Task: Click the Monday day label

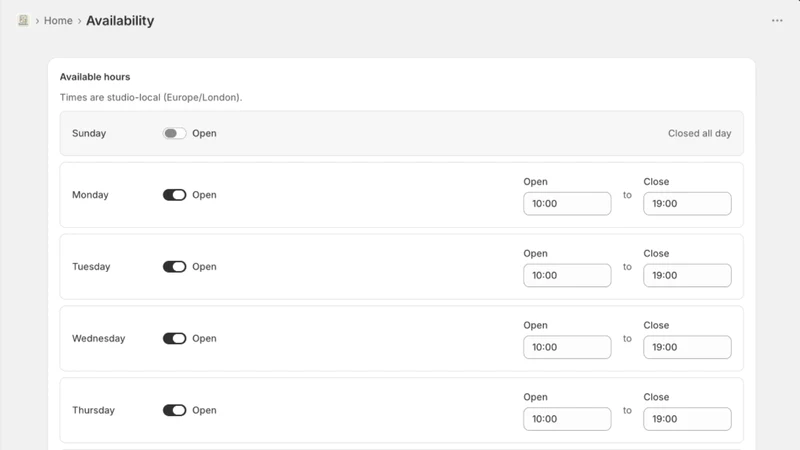Action: [x=90, y=195]
